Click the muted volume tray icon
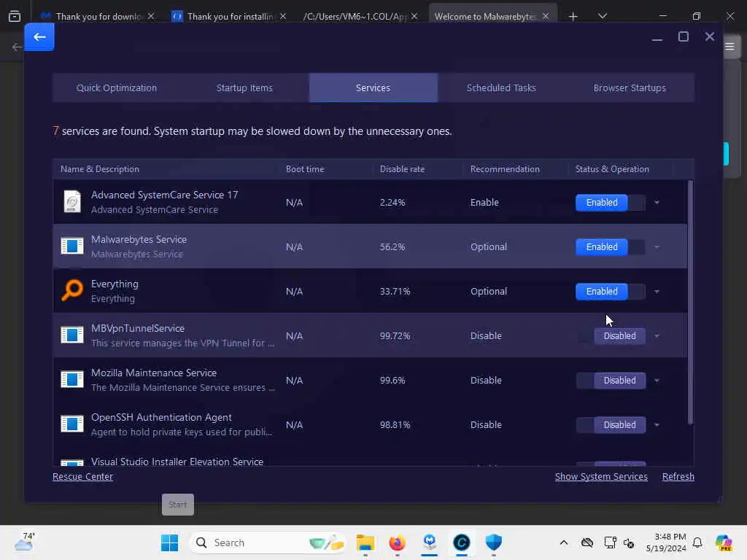Image resolution: width=747 pixels, height=560 pixels. pyautogui.click(x=629, y=542)
